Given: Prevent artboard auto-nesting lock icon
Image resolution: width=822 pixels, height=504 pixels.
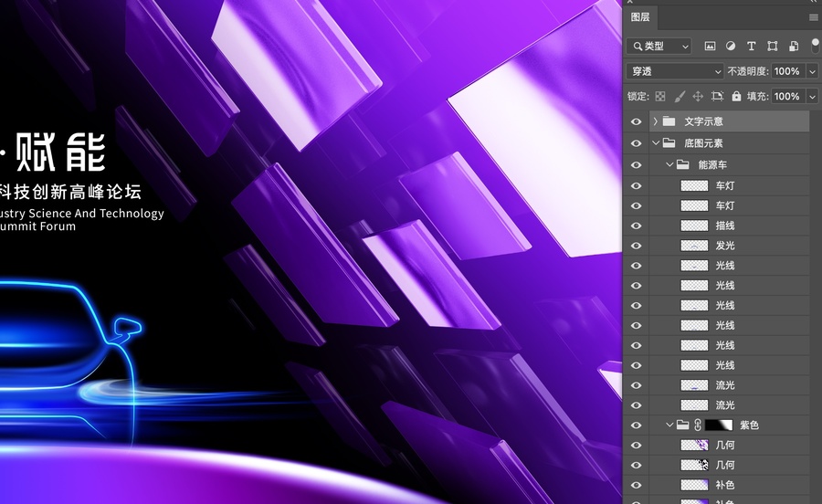Looking at the screenshot, I should pyautogui.click(x=717, y=97).
